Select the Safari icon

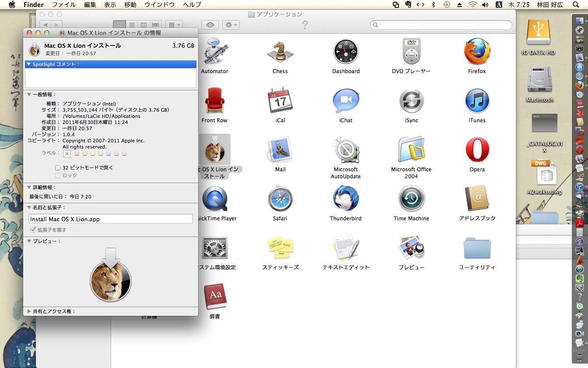[x=280, y=199]
